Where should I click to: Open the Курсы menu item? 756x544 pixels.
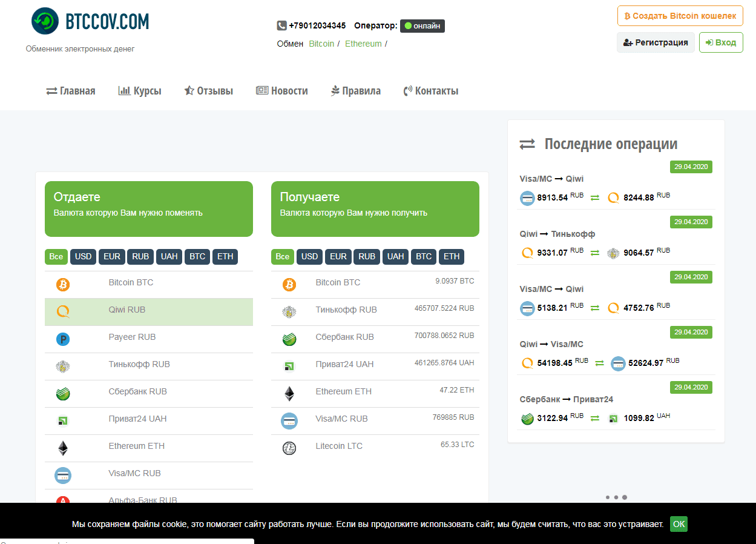140,91
